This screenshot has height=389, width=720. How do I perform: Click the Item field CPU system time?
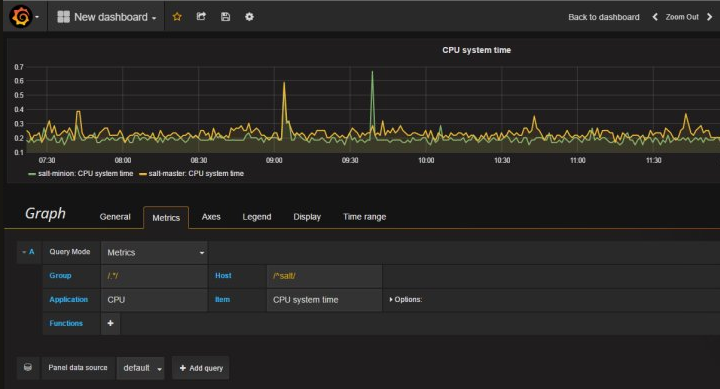[x=324, y=300]
